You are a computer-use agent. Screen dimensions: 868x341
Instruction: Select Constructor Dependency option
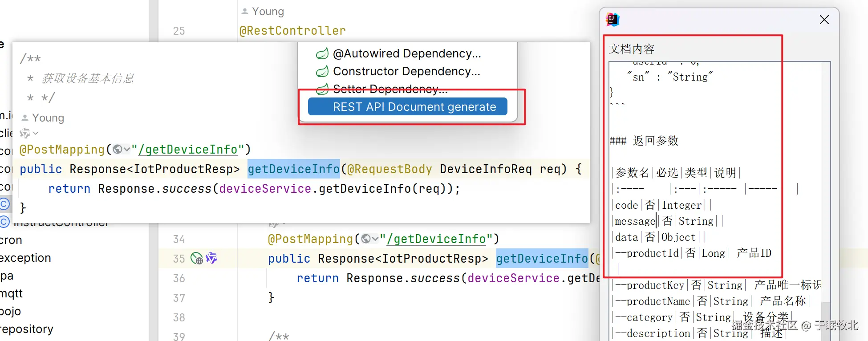[x=406, y=71]
